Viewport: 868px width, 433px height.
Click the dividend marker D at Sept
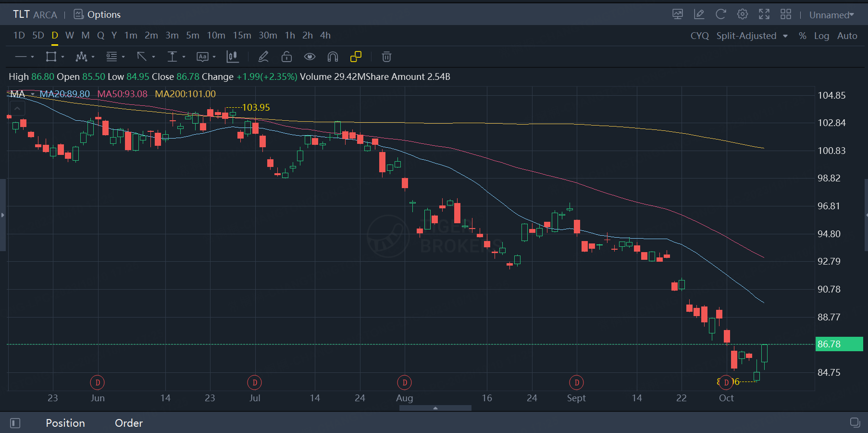pyautogui.click(x=576, y=382)
